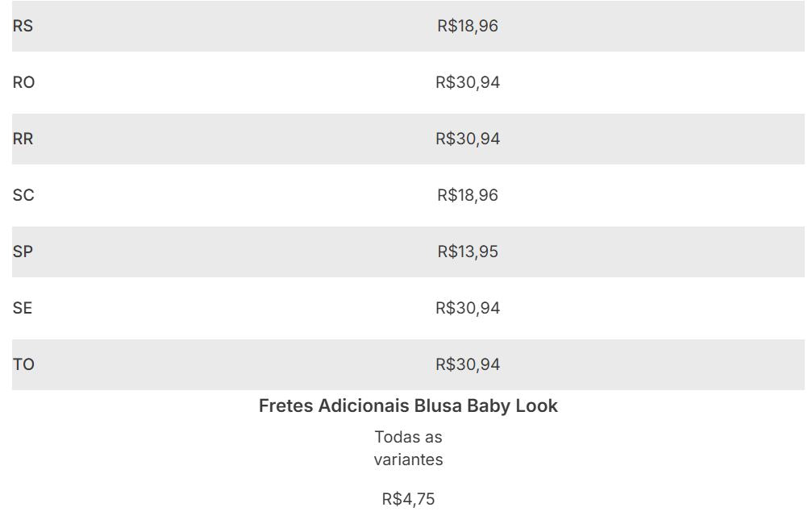
Task: Click the SP state label
Action: pyautogui.click(x=23, y=252)
